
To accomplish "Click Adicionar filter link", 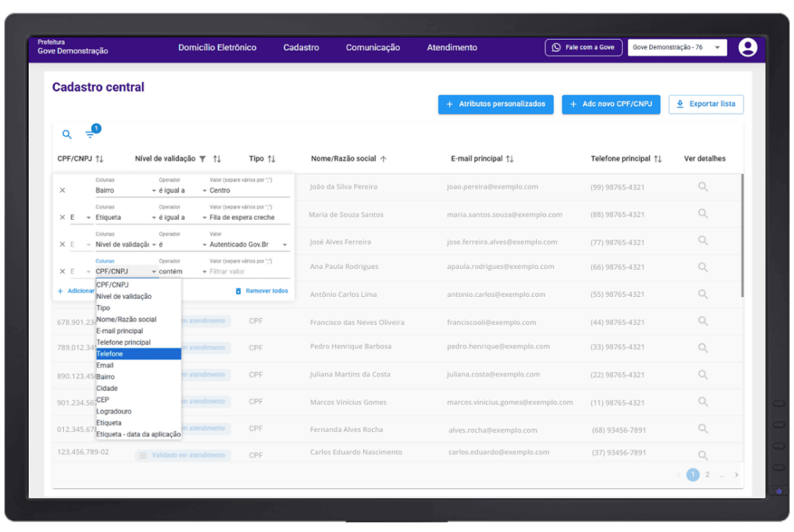I will pyautogui.click(x=76, y=291).
